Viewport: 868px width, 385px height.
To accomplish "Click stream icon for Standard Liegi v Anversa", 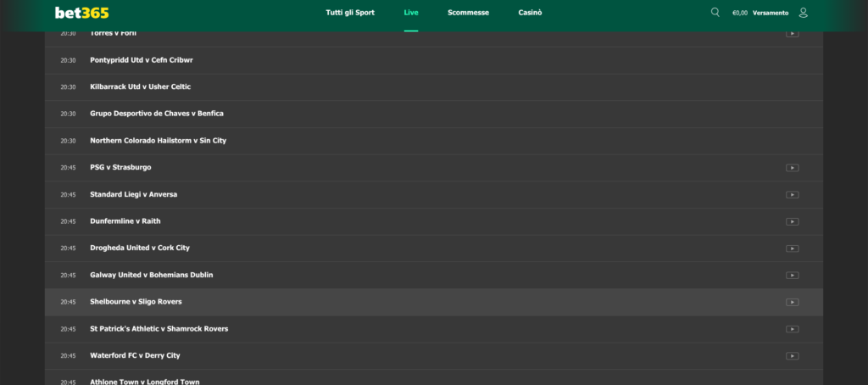I will tap(792, 194).
